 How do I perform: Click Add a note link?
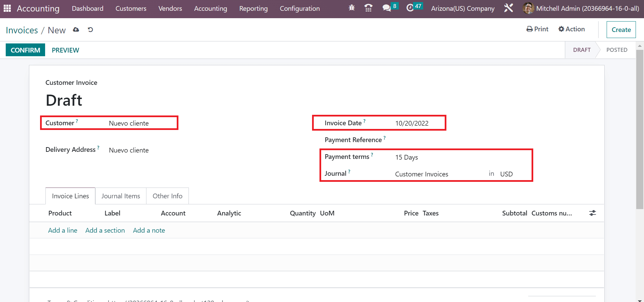coord(149,230)
